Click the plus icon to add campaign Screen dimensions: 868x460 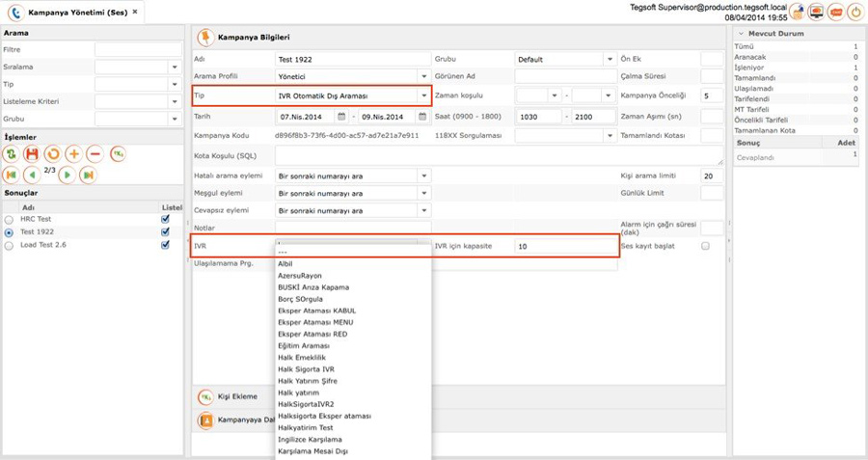(x=73, y=154)
